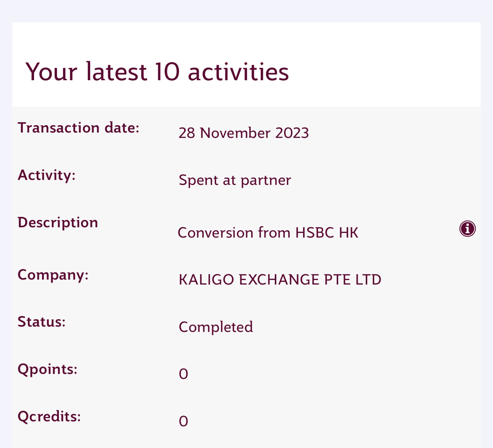
Task: Select the Qcredits field label
Action: pyautogui.click(x=49, y=417)
